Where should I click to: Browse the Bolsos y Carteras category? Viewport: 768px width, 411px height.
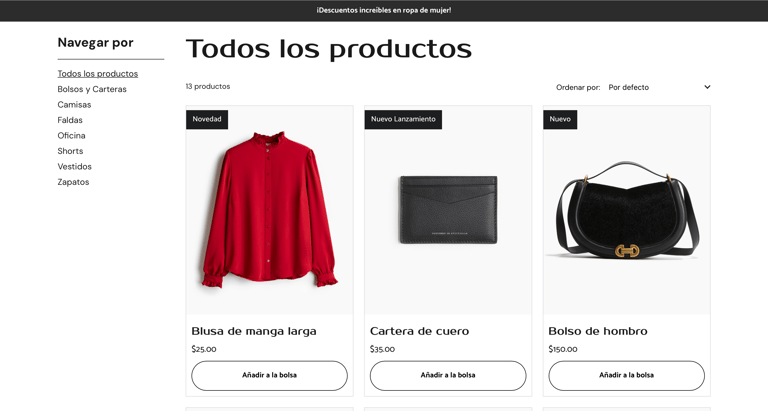[x=92, y=89]
